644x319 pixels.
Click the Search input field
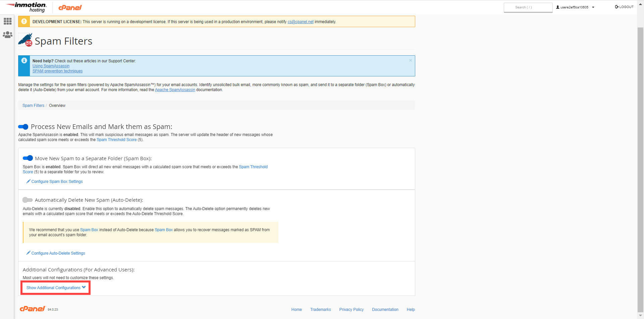click(528, 7)
